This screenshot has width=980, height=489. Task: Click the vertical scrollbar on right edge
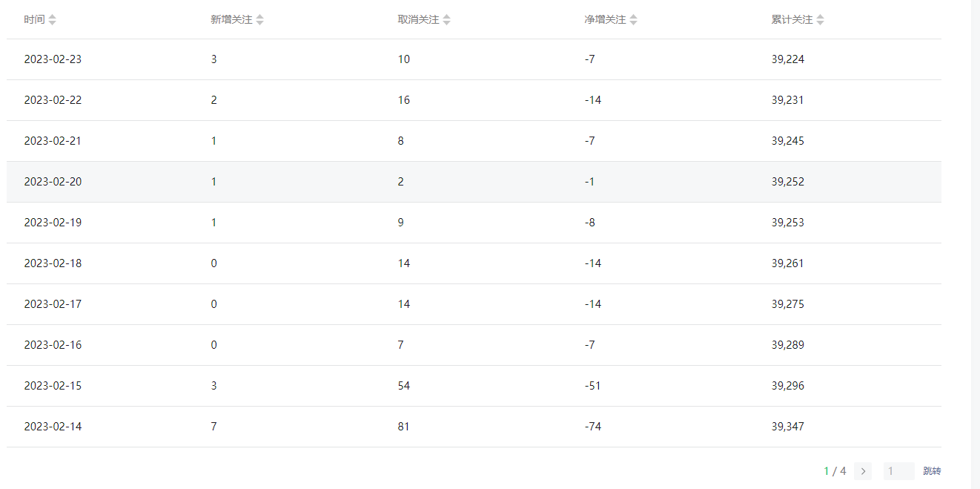[x=976, y=245]
